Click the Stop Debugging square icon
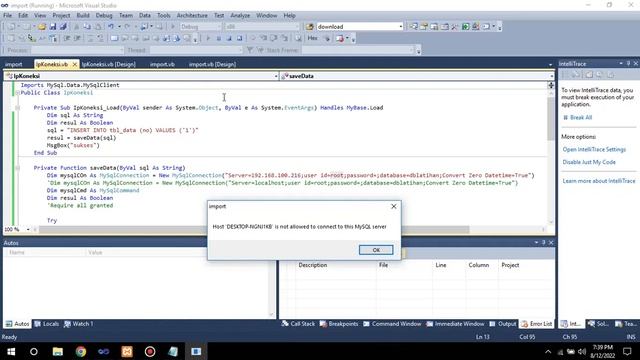 coord(229,38)
